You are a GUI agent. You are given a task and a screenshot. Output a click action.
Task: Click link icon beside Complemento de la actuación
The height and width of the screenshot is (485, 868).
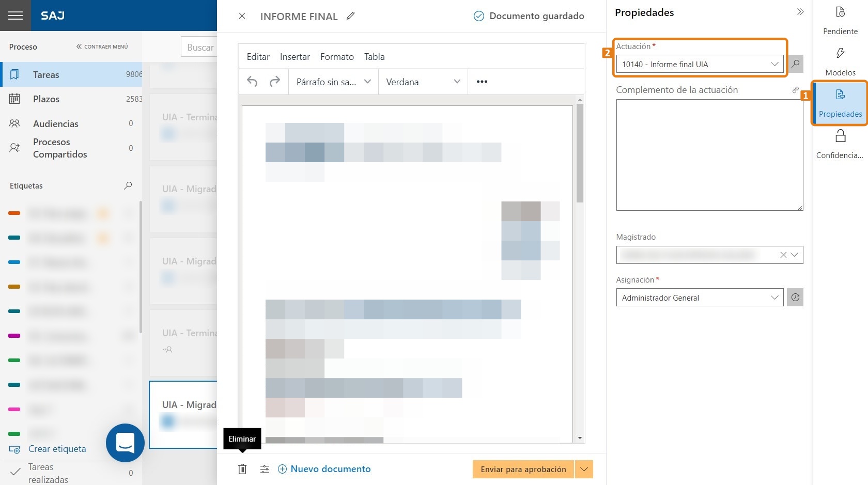796,90
